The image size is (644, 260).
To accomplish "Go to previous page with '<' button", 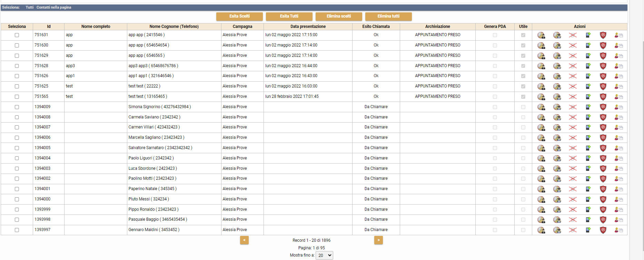I will (x=244, y=240).
